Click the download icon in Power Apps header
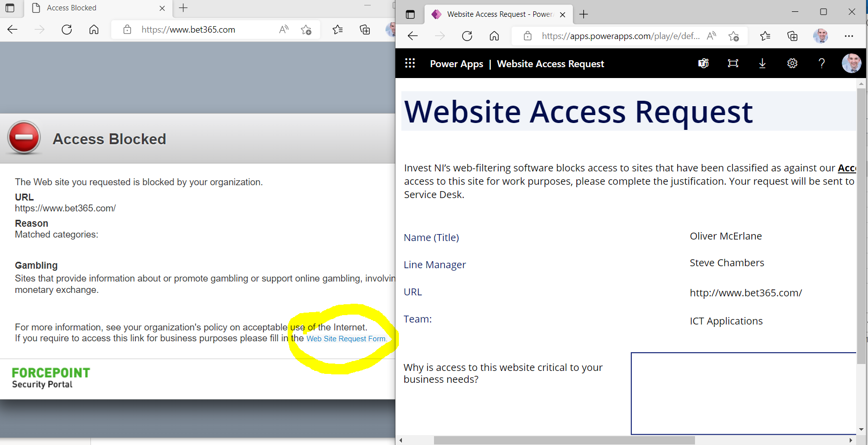Screen dimensions: 868x445 (x=762, y=63)
